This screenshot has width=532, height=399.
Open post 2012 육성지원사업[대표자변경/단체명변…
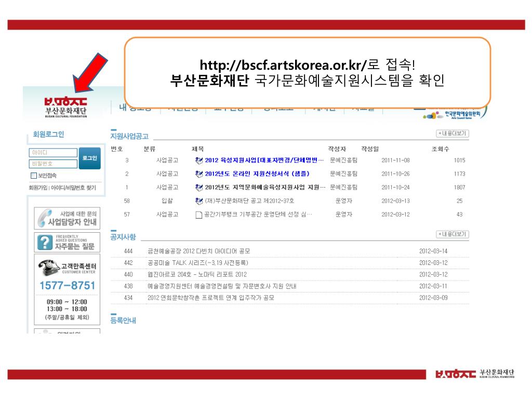click(264, 160)
